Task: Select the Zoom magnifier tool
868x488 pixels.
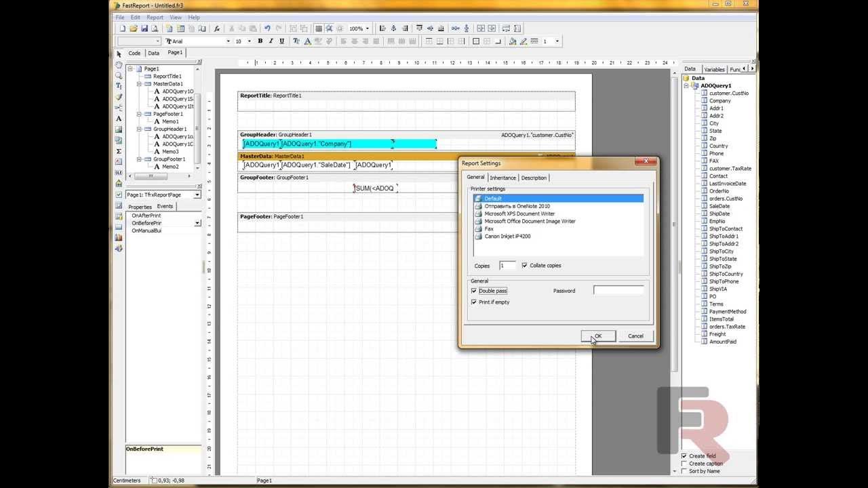Action: click(119, 75)
